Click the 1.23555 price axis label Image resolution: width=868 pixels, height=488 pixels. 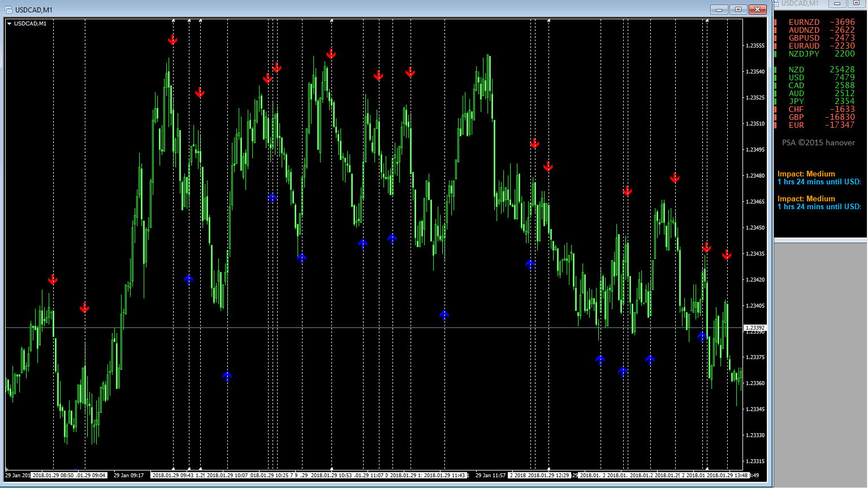point(755,46)
